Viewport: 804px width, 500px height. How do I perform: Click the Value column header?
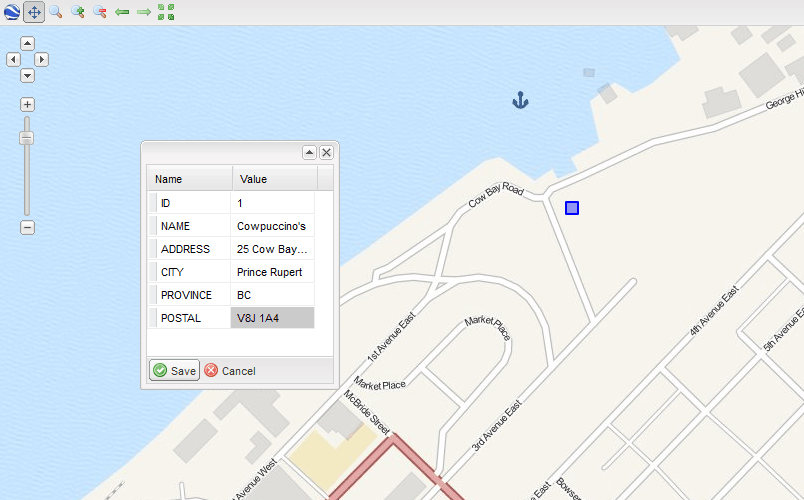[x=274, y=179]
